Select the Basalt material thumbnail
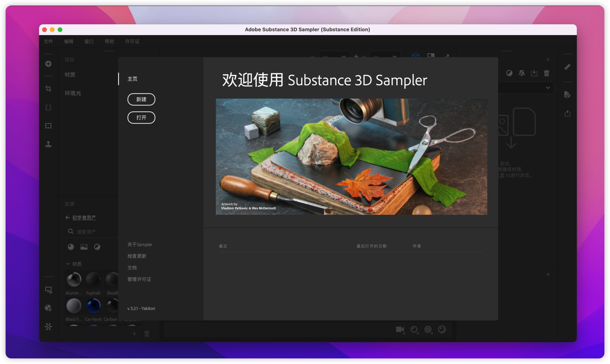 112,279
